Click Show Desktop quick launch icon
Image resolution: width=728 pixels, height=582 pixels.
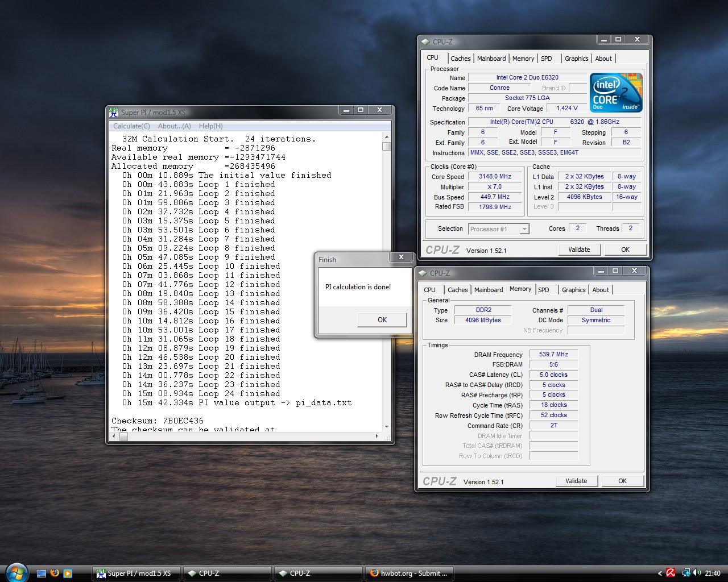pos(41,573)
